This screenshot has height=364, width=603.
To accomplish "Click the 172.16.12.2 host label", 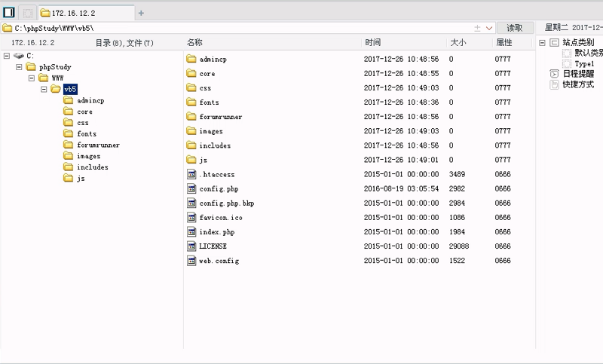I will click(33, 43).
